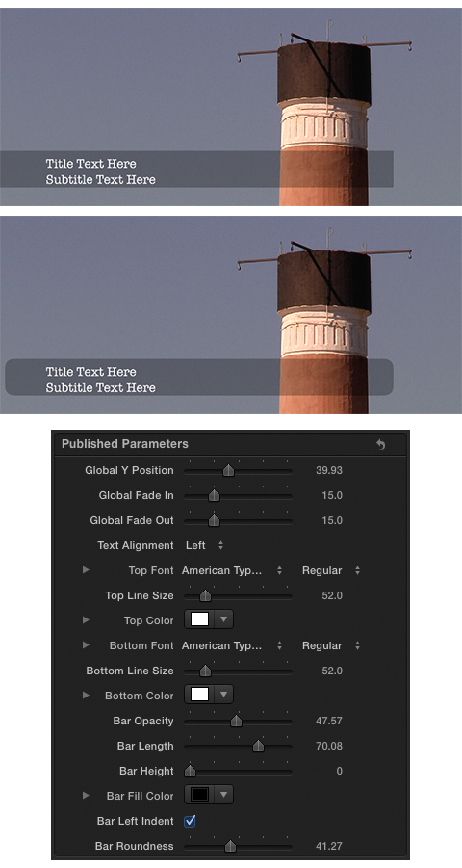This screenshot has height=868, width=462.
Task: Click the lower preview image with rounded bar
Action: 231,315
